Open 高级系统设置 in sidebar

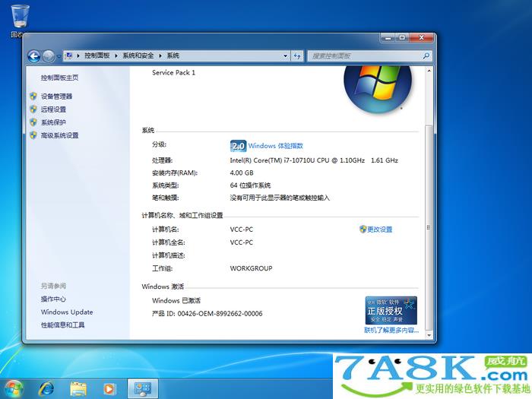60,135
